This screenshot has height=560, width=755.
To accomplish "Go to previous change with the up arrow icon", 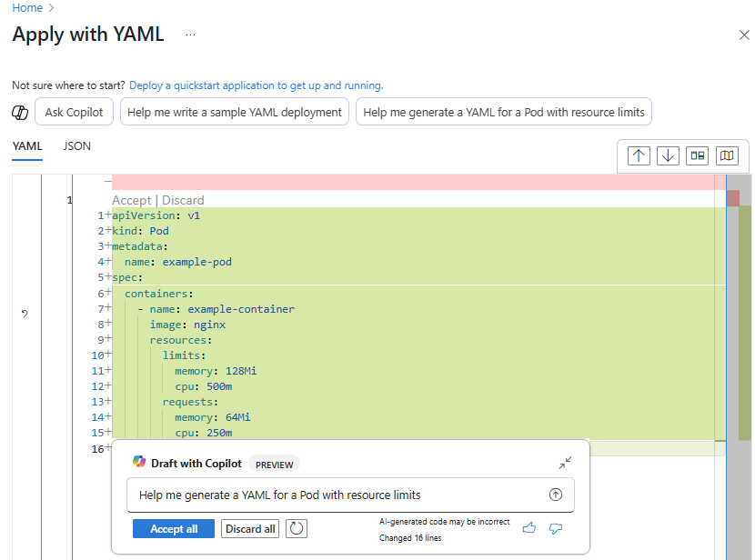I will coord(638,155).
